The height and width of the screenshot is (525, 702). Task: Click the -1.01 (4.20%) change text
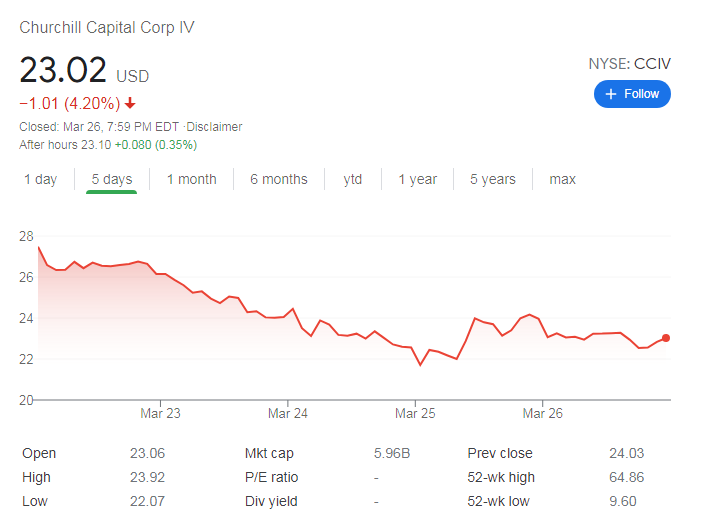(70, 103)
